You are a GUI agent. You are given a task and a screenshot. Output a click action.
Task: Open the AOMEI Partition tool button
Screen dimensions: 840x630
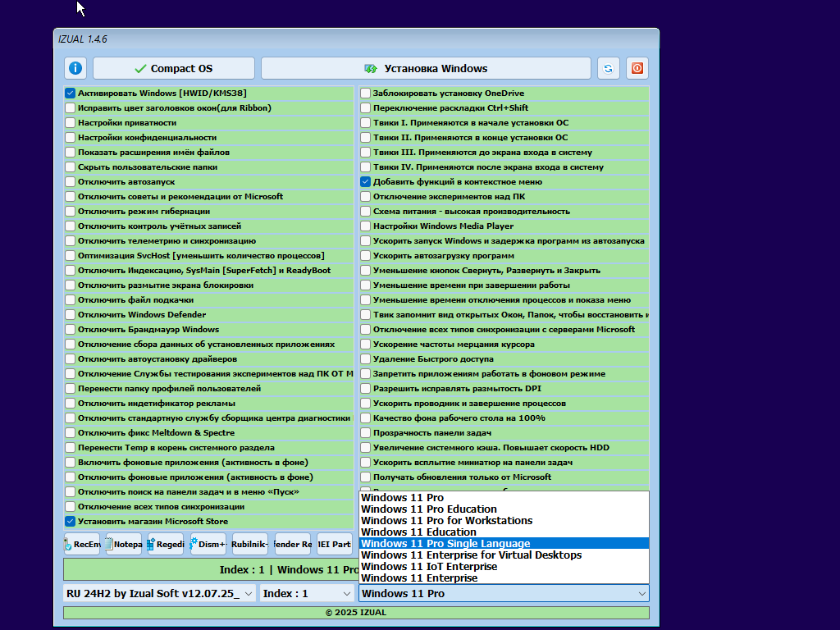tap(335, 544)
